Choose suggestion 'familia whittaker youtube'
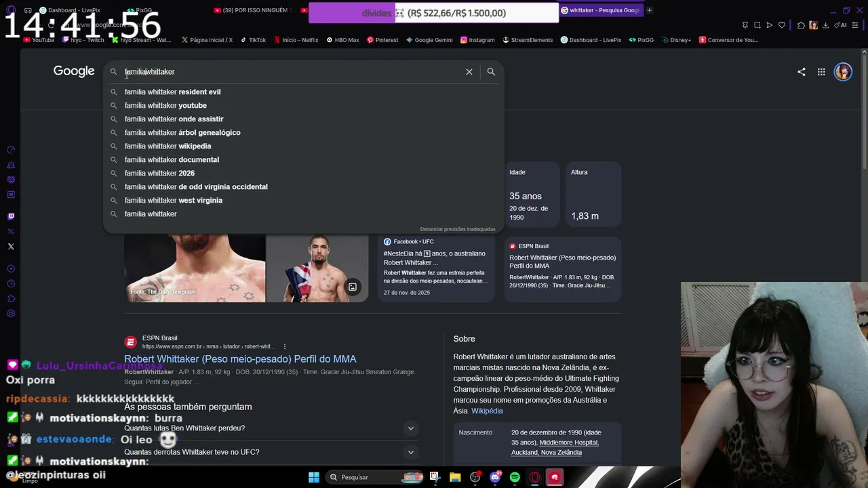 [x=303, y=106]
